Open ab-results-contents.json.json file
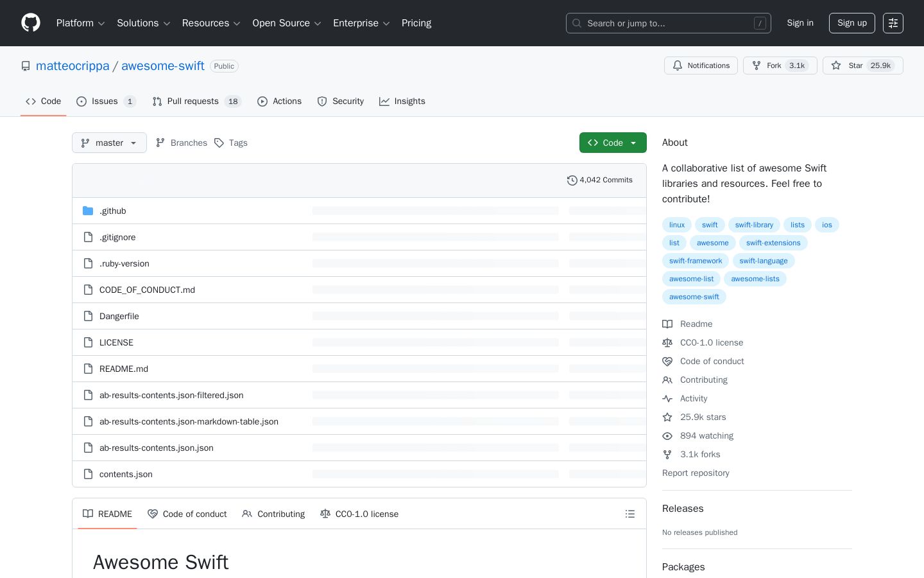This screenshot has width=924, height=578. pyautogui.click(x=157, y=448)
